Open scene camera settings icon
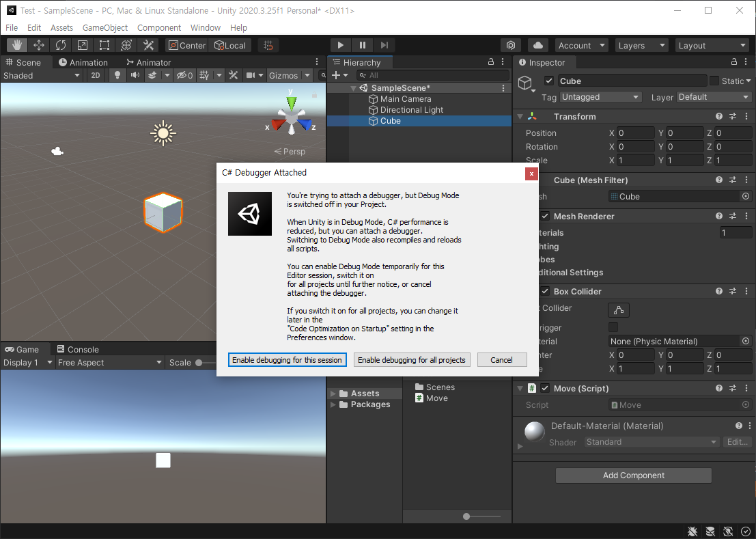Screen dimensions: 756x539 [x=251, y=75]
